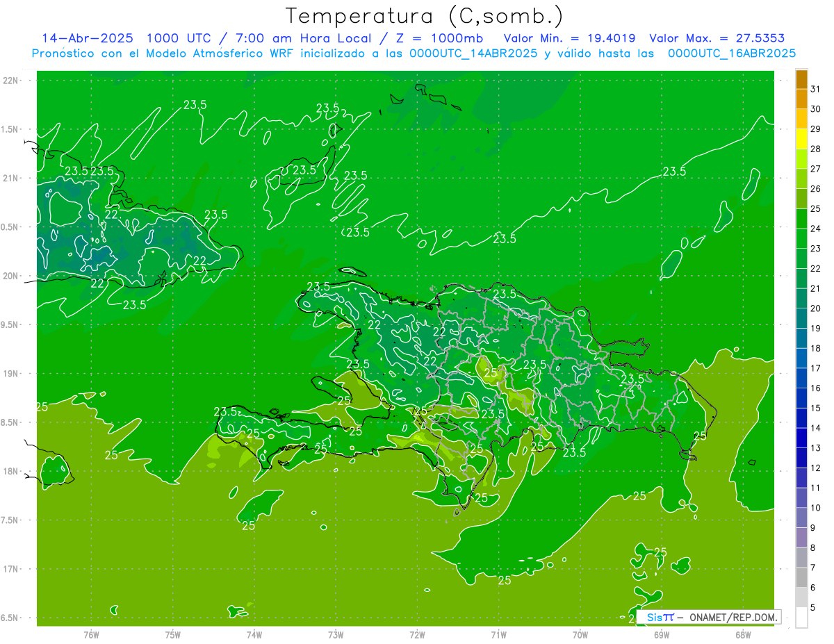Click the "73W" longitude axis label

click(x=336, y=634)
